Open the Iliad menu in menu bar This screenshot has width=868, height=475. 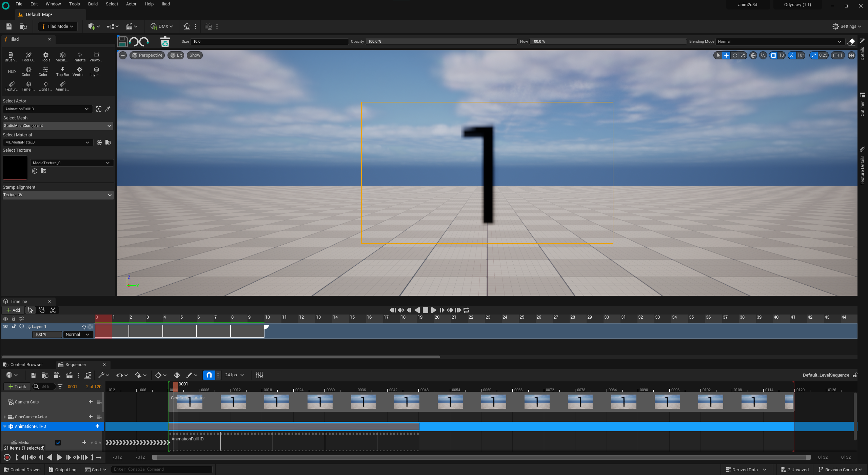pos(166,4)
